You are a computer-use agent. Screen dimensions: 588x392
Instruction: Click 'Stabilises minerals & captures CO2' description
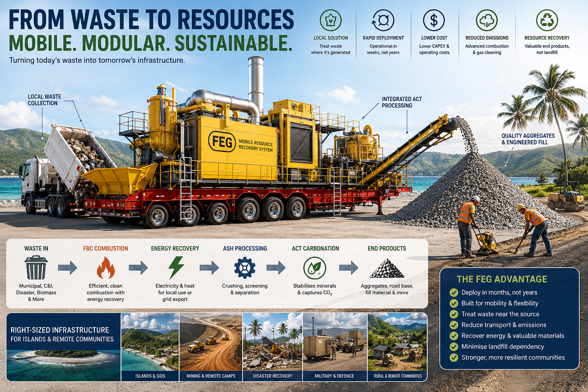pyautogui.click(x=315, y=289)
